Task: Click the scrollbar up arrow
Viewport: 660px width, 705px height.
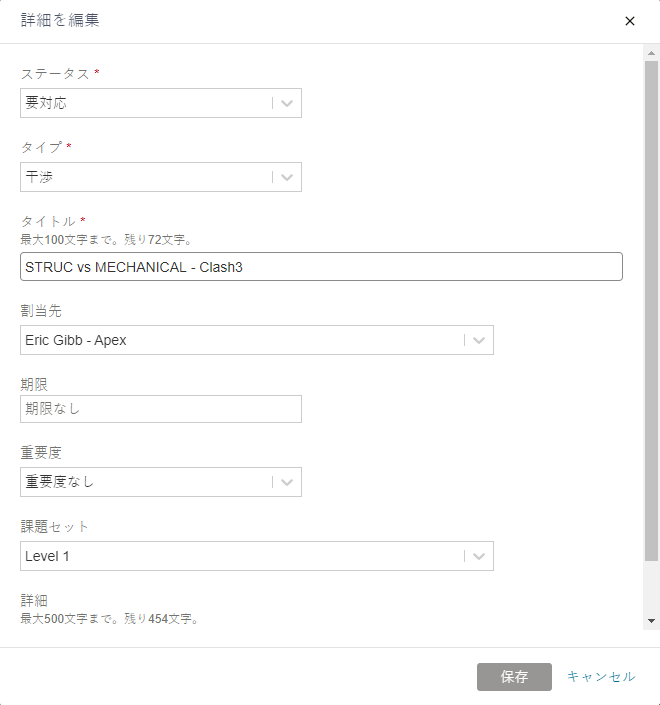Action: [651, 53]
